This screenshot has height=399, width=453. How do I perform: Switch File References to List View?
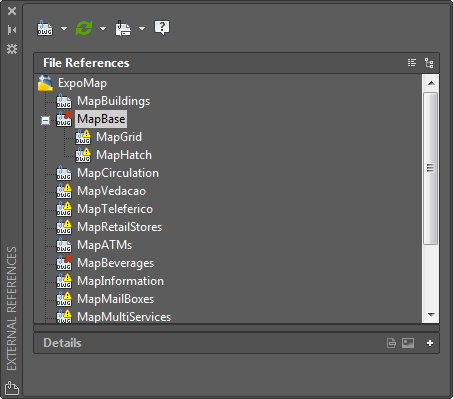tap(412, 63)
